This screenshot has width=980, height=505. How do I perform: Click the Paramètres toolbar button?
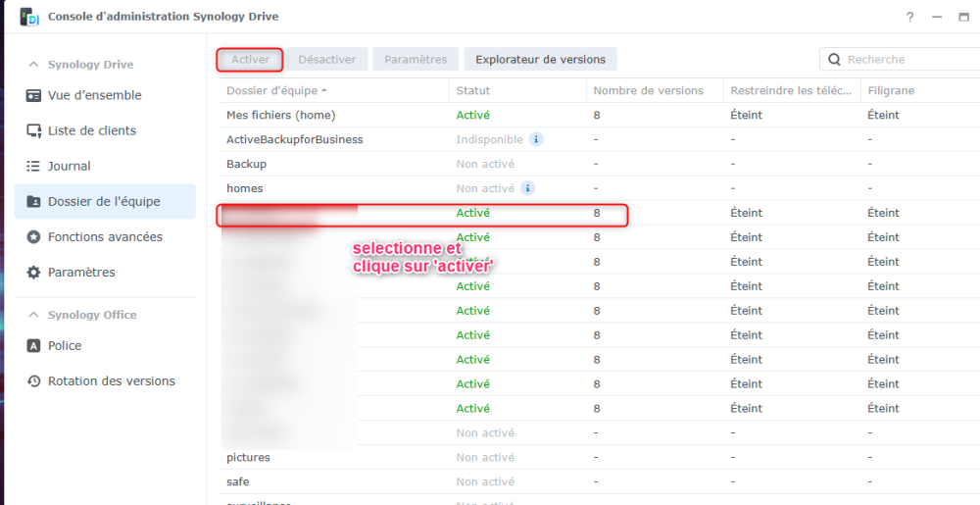click(416, 60)
